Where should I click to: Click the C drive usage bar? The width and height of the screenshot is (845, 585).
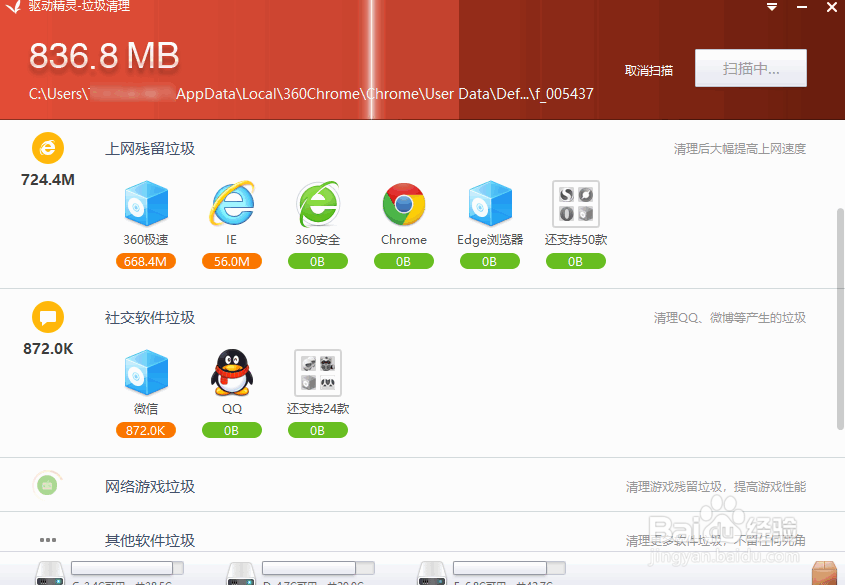(x=127, y=568)
